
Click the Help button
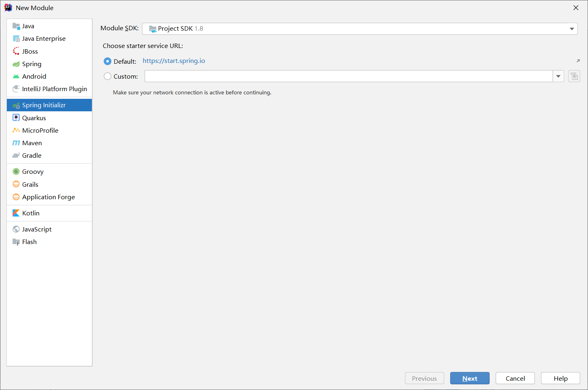click(x=561, y=378)
